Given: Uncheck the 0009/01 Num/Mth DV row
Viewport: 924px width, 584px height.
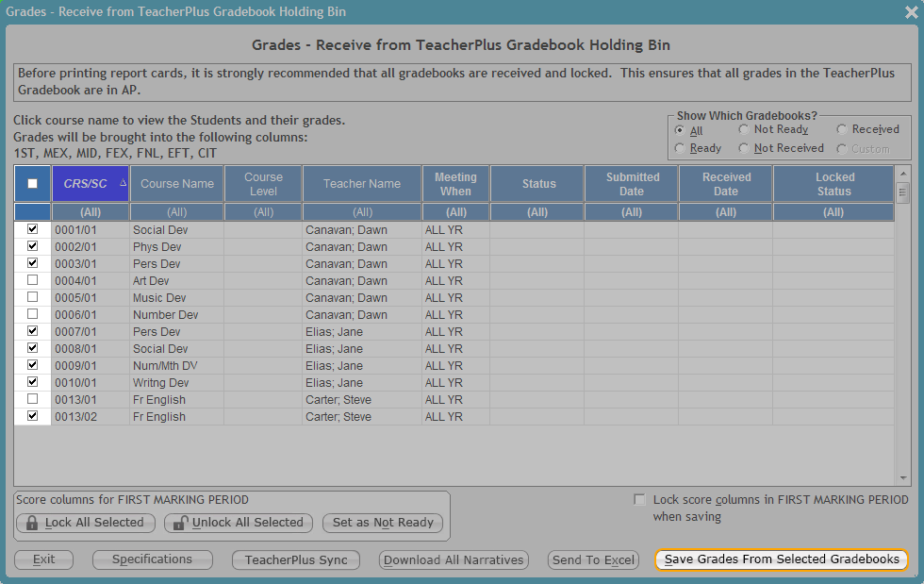Looking at the screenshot, I should click(x=32, y=365).
